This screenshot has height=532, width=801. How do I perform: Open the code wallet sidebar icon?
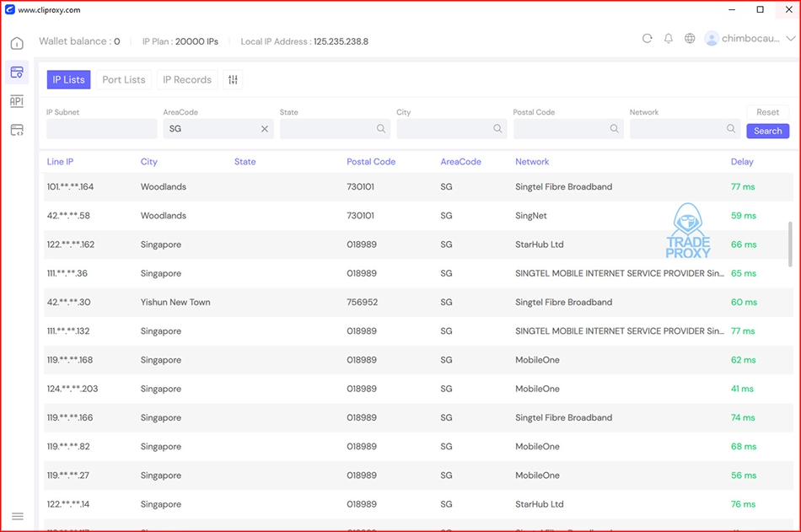[17, 130]
